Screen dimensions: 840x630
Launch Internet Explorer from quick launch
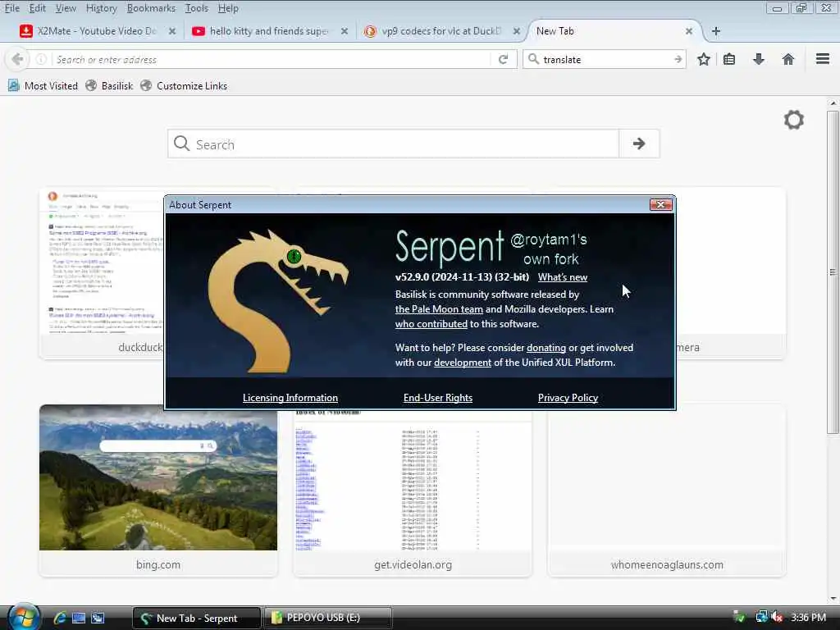(59, 618)
